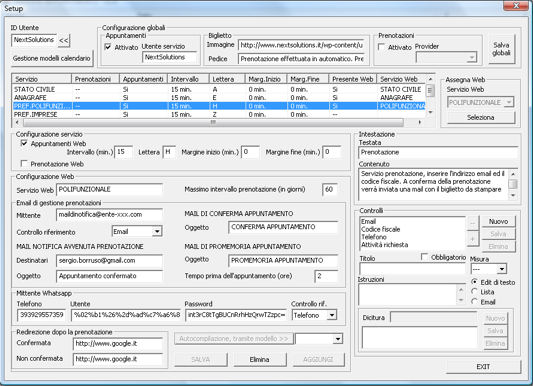Click the Elimina button next to SALVA
This screenshot has width=533, height=386.
tap(260, 359)
